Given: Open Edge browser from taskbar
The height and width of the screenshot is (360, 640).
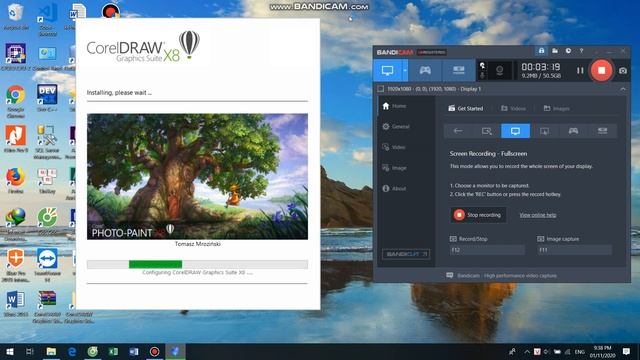Looking at the screenshot, I should pos(72,351).
